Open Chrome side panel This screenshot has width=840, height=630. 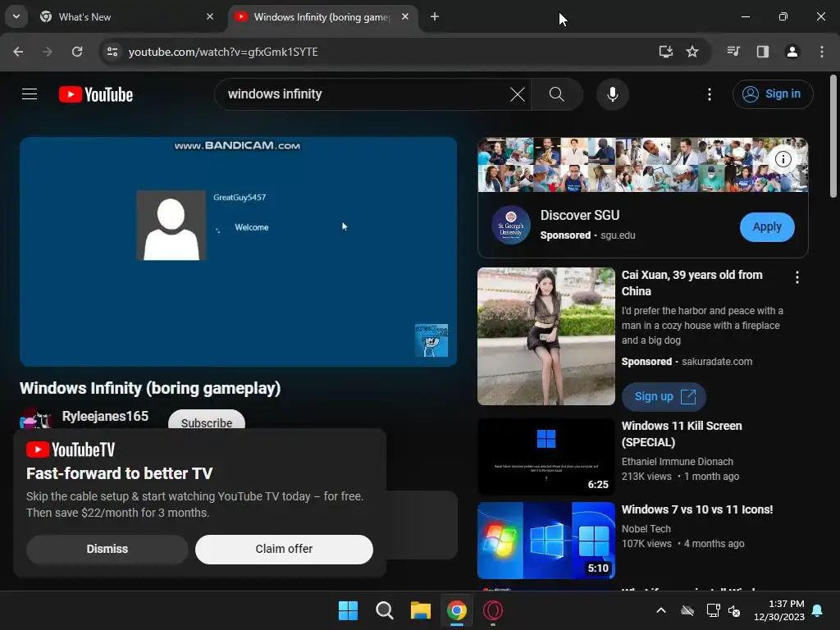click(x=763, y=52)
